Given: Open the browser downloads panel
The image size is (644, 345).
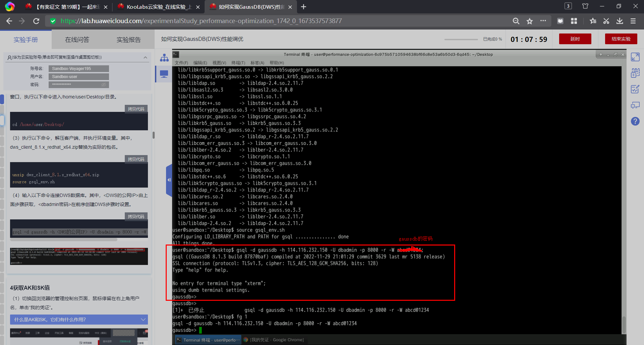Looking at the screenshot, I should pos(620,21).
